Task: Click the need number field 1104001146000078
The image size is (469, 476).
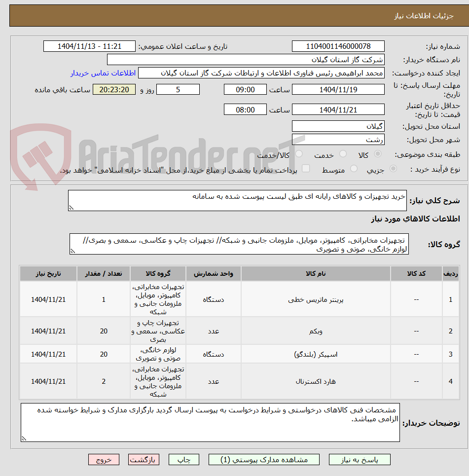Action: click(338, 46)
